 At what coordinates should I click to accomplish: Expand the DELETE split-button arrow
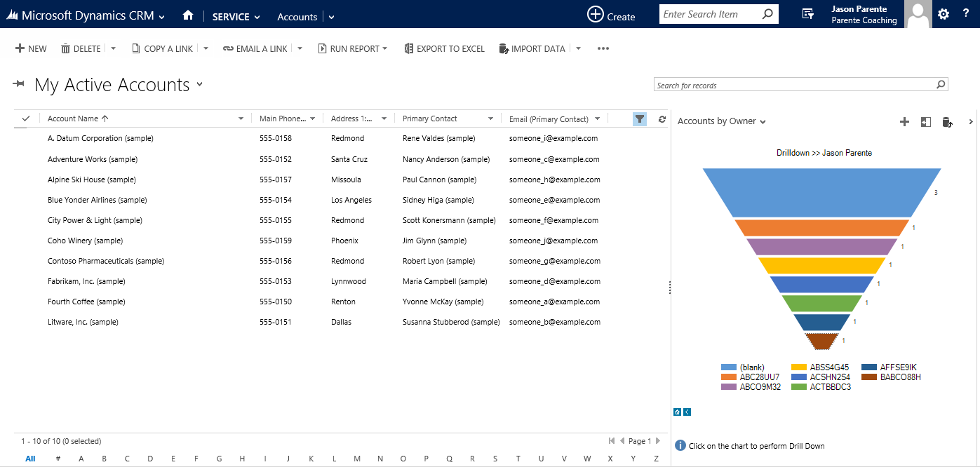click(114, 48)
